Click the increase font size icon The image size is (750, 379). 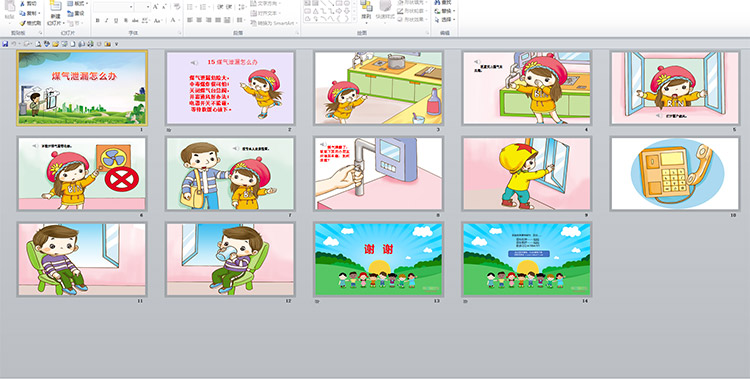(x=155, y=7)
